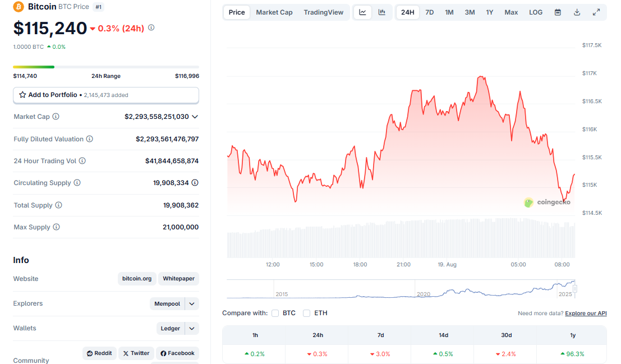
Task: Click the Add to Portfolio button
Action: pos(106,95)
